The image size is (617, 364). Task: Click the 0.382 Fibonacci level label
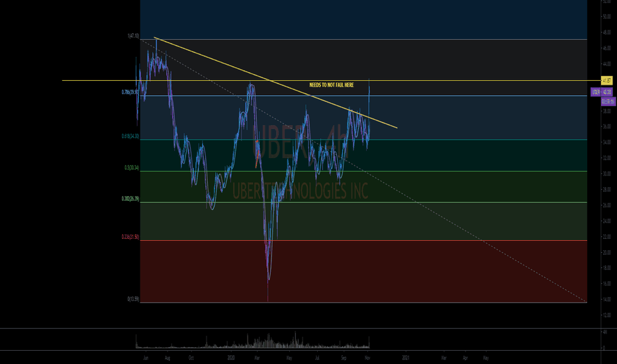130,199
